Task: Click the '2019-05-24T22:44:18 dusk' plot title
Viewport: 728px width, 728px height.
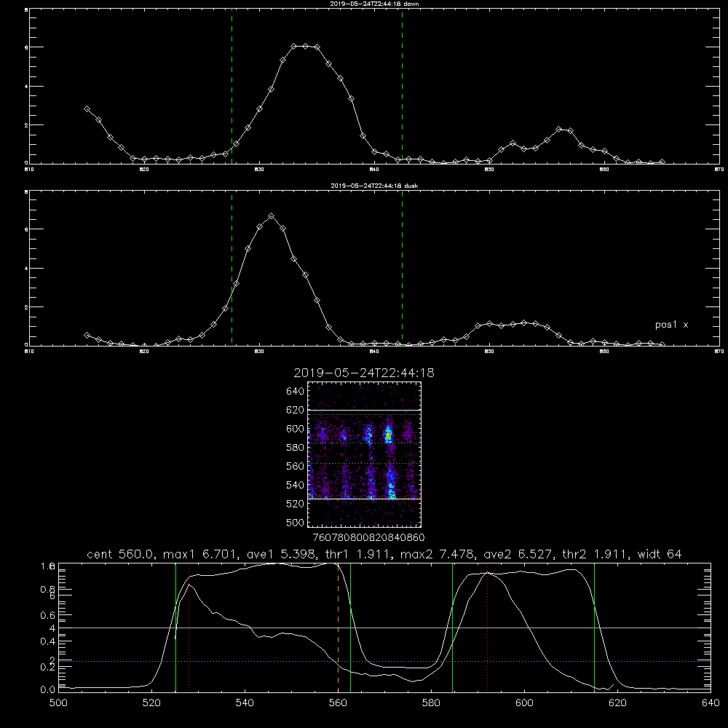Action: [x=374, y=186]
